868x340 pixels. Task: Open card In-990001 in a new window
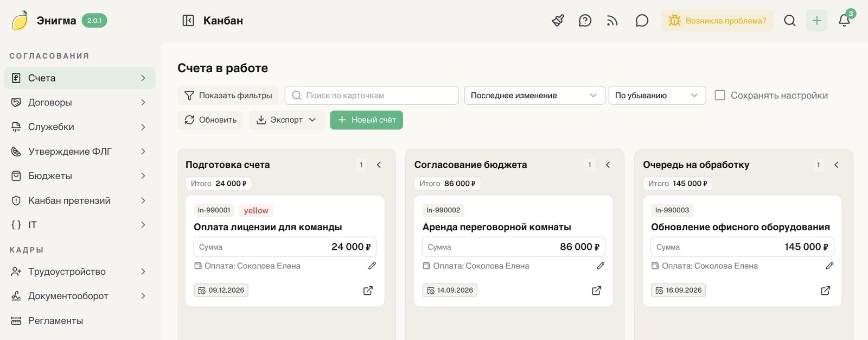pos(368,291)
